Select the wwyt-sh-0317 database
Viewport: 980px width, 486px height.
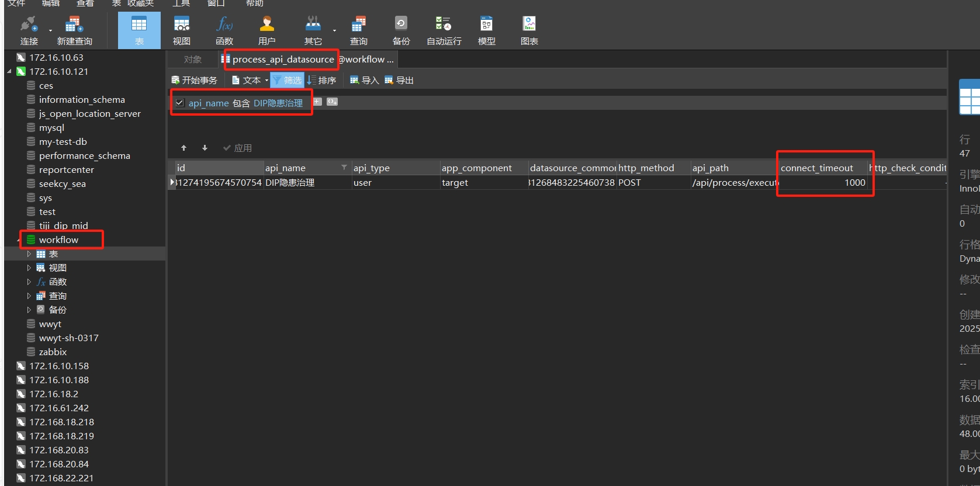pyautogui.click(x=68, y=338)
